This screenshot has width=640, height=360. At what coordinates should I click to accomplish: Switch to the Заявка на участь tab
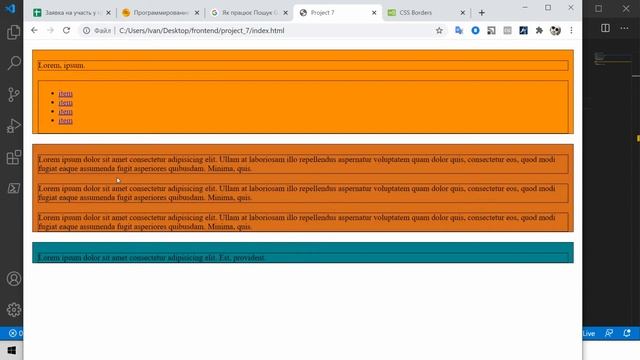[71, 13]
